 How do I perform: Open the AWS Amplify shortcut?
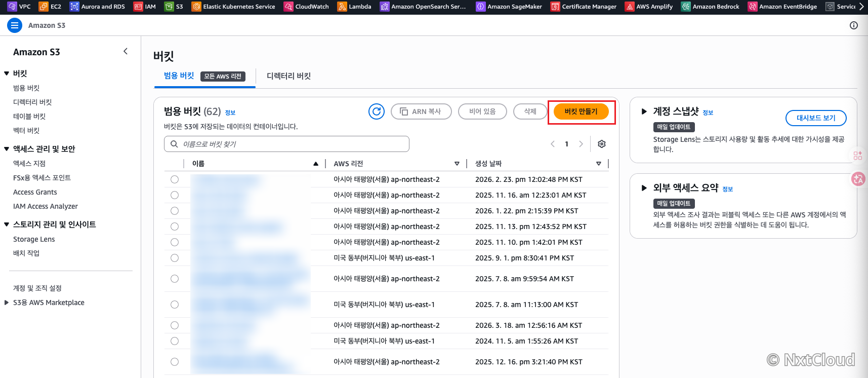tap(649, 7)
